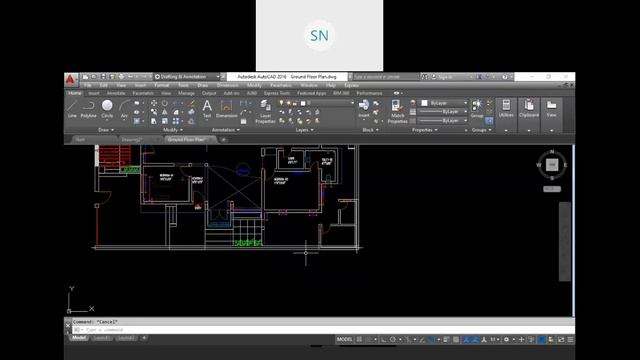Select the Array tool in Modify

click(176, 121)
